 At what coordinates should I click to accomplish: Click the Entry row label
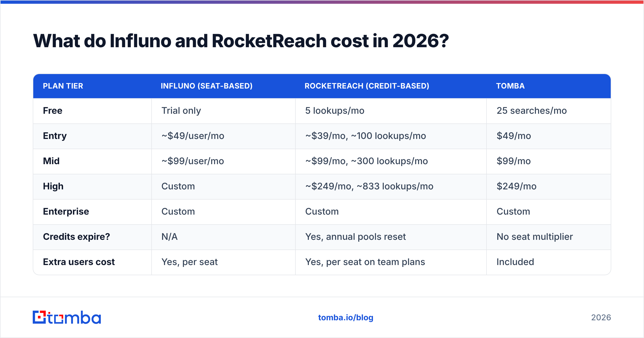(x=55, y=136)
